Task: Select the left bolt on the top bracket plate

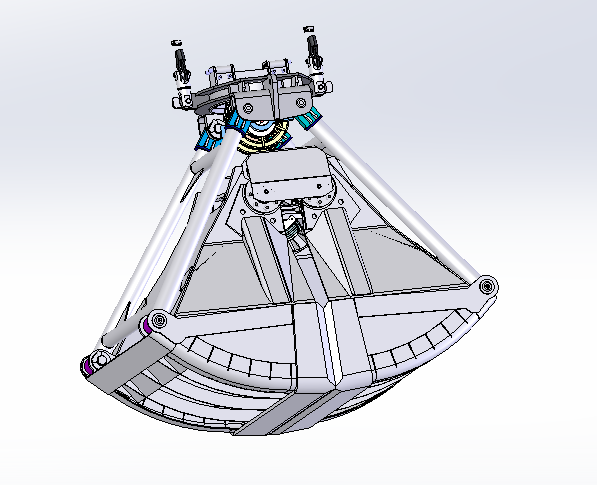Action: (x=248, y=108)
